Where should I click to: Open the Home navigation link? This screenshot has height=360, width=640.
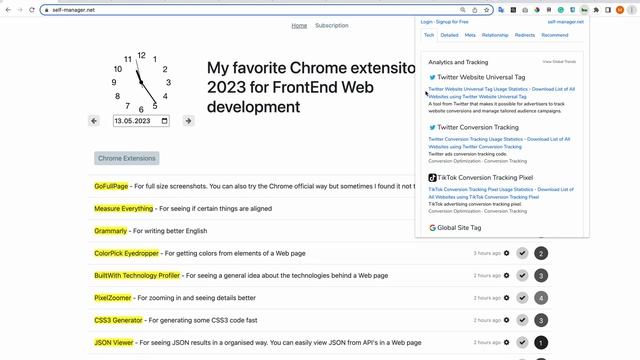(299, 25)
